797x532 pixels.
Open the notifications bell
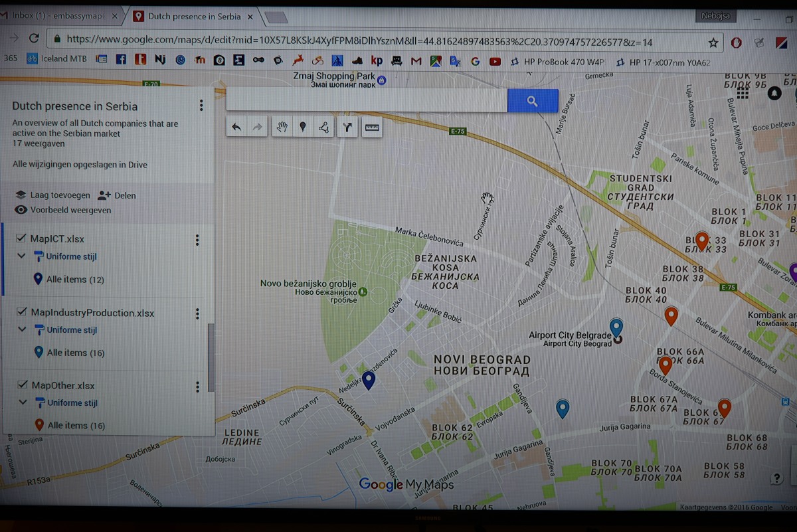[x=774, y=94]
